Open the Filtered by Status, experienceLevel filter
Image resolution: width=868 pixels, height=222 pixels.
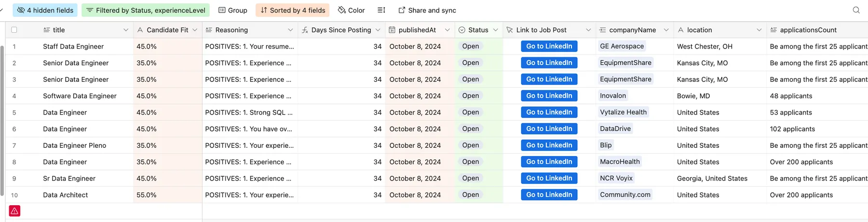point(146,10)
